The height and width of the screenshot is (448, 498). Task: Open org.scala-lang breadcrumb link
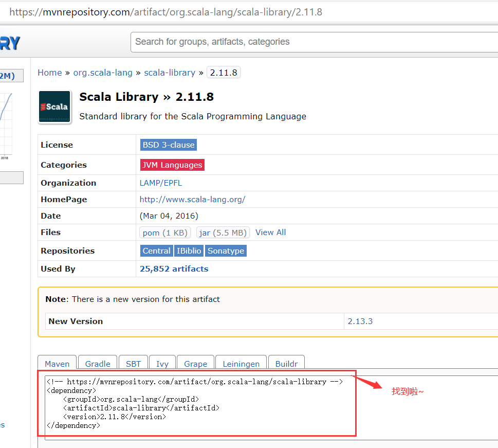coord(103,73)
